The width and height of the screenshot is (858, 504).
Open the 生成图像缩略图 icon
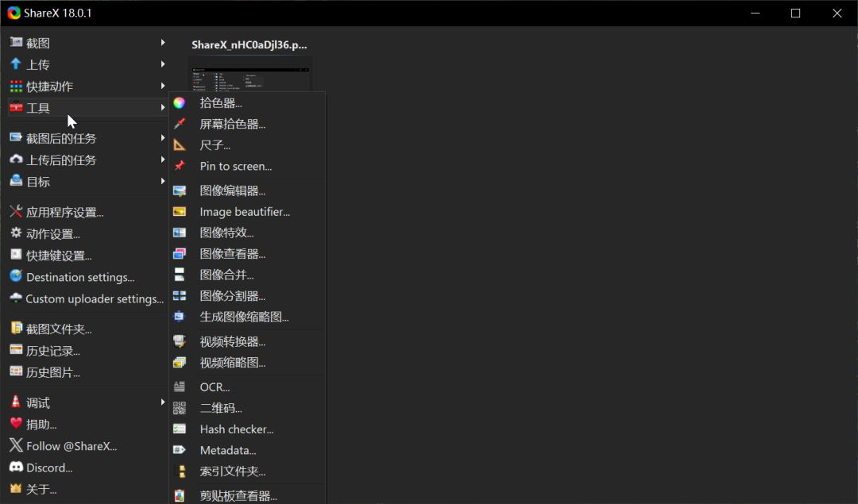(180, 317)
